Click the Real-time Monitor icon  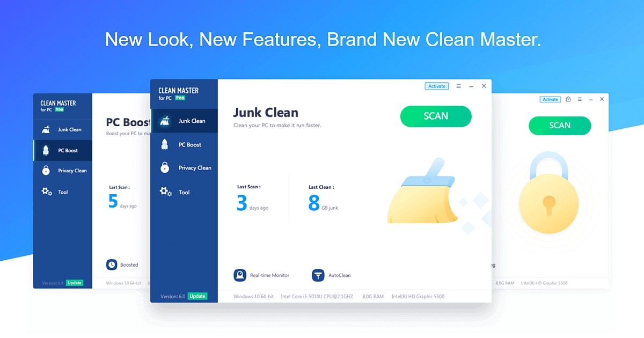tap(240, 275)
